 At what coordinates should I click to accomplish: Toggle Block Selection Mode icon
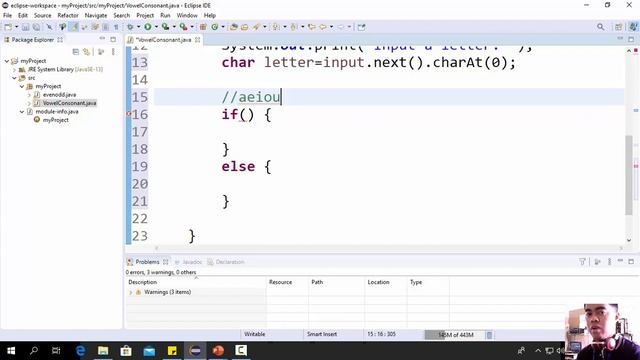click(x=105, y=27)
